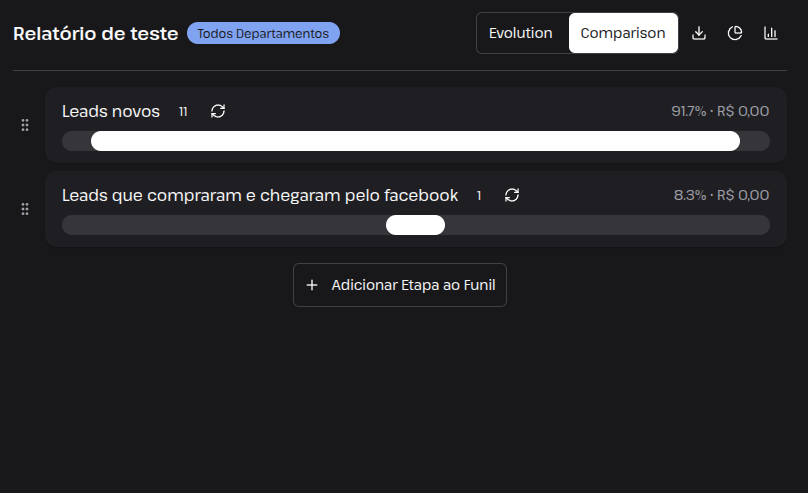Open the pie chart view icon
Viewport: 808px width, 493px height.
click(x=735, y=33)
